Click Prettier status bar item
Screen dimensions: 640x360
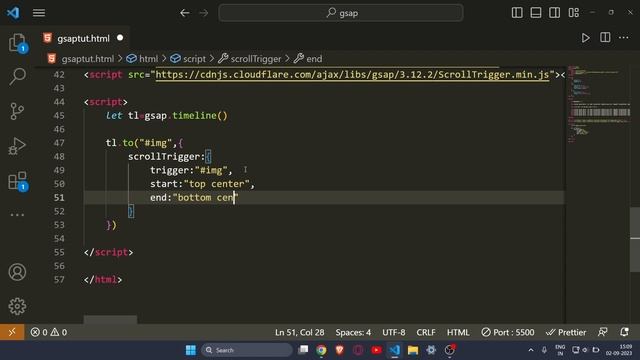point(566,332)
